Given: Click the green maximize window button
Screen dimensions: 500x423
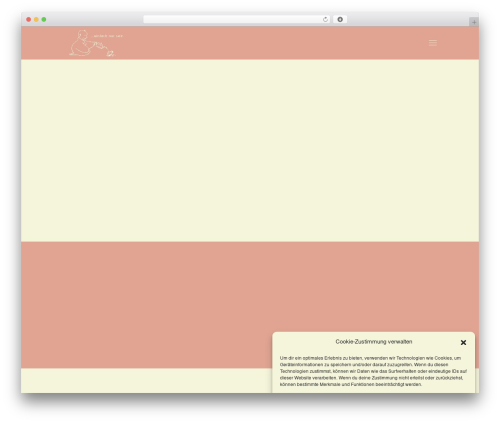Looking at the screenshot, I should tap(44, 19).
